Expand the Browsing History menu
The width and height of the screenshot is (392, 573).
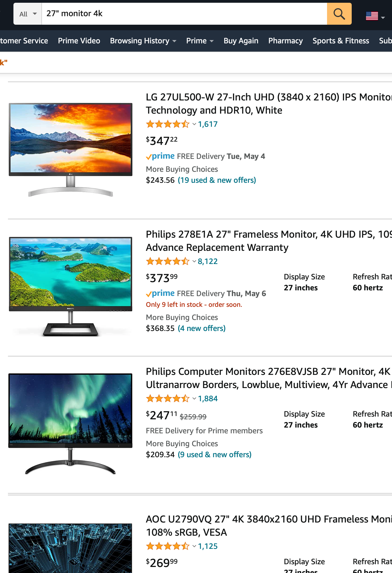(143, 41)
